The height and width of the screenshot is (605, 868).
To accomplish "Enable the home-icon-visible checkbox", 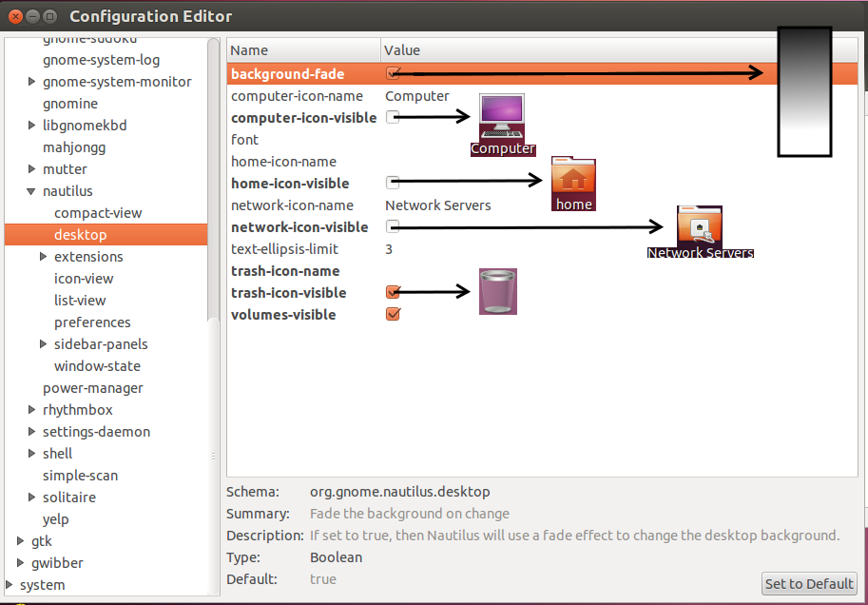I will [393, 183].
